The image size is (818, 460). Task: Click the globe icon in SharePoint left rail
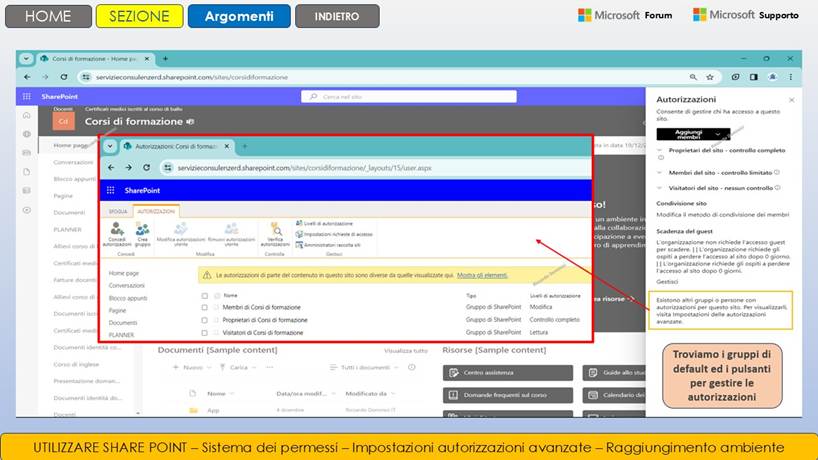pyautogui.click(x=27, y=134)
